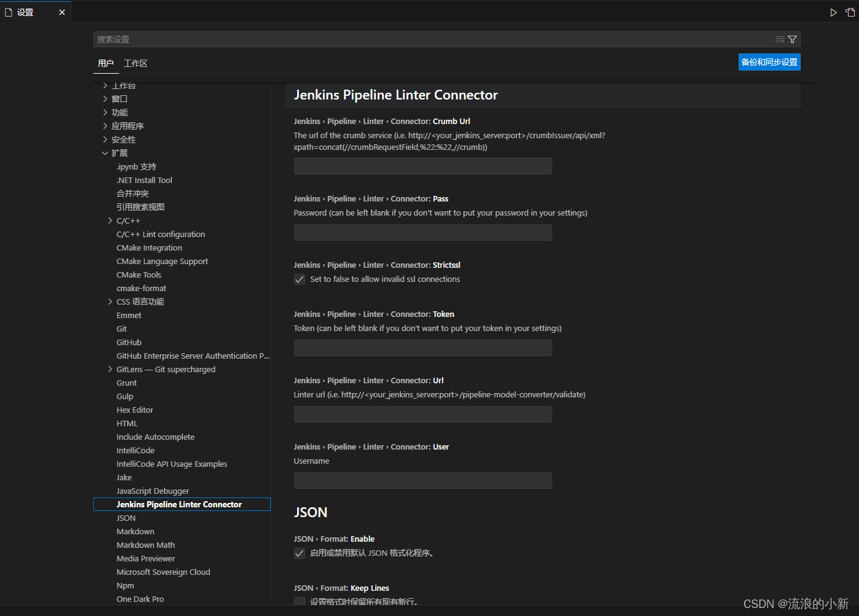The height and width of the screenshot is (616, 859).
Task: Open CMake Tools settings
Action: (x=139, y=275)
